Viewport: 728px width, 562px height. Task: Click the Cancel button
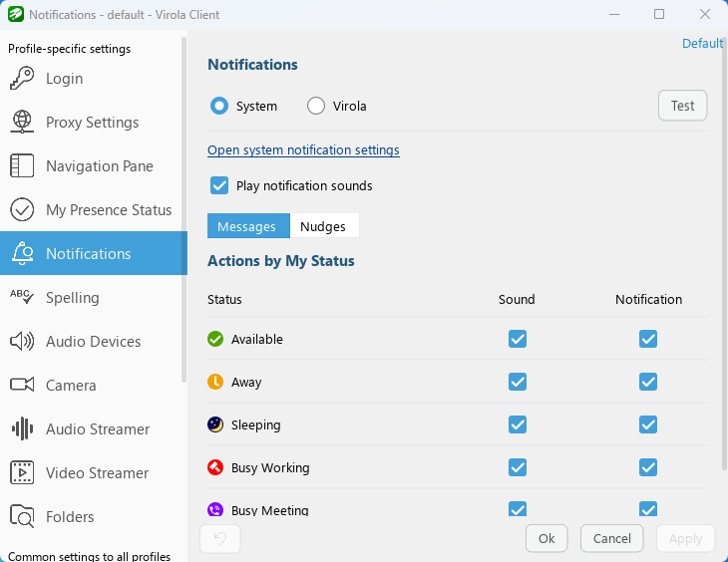pyautogui.click(x=612, y=538)
